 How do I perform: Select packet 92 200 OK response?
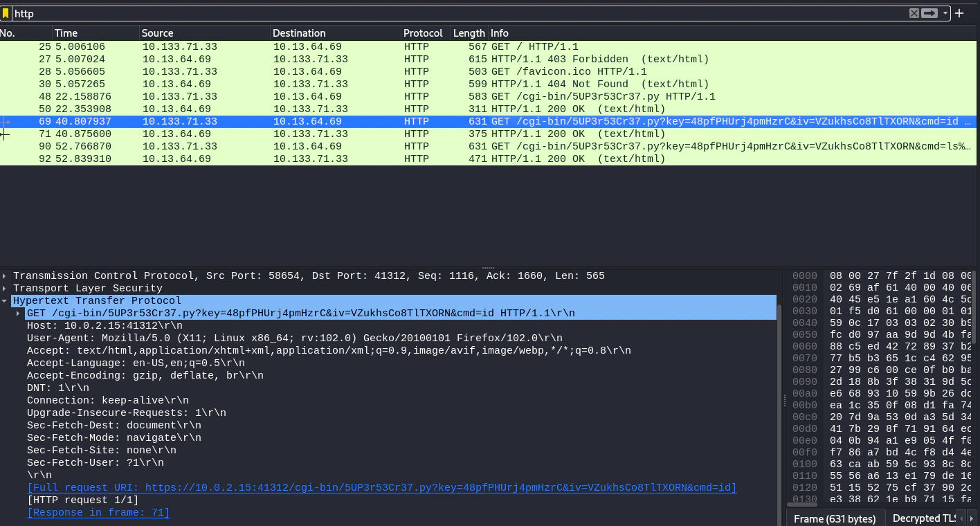click(x=488, y=159)
